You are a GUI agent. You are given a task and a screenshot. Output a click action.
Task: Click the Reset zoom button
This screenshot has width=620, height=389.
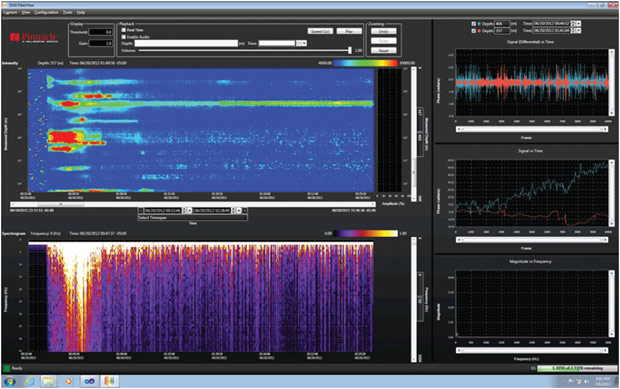click(383, 50)
